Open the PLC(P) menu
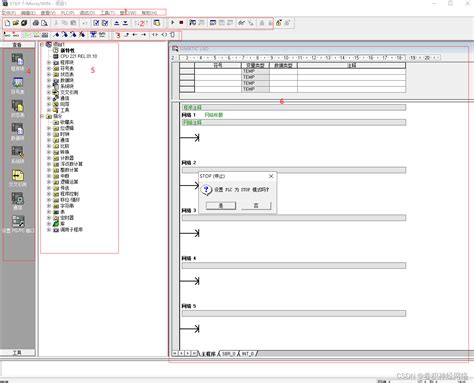474x383 pixels. 68,13
